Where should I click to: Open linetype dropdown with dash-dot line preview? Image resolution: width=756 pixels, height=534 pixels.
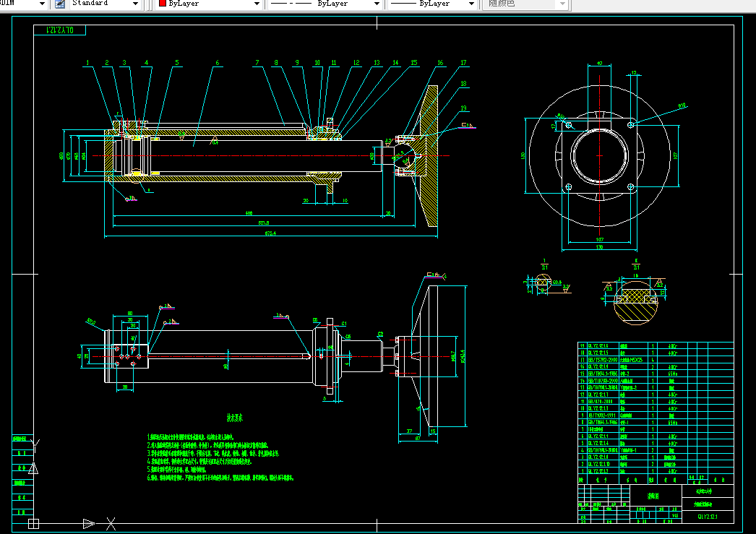point(325,4)
